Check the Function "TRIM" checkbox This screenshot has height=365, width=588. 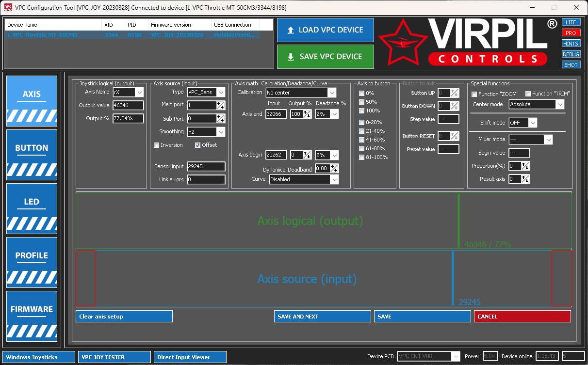tap(528, 94)
